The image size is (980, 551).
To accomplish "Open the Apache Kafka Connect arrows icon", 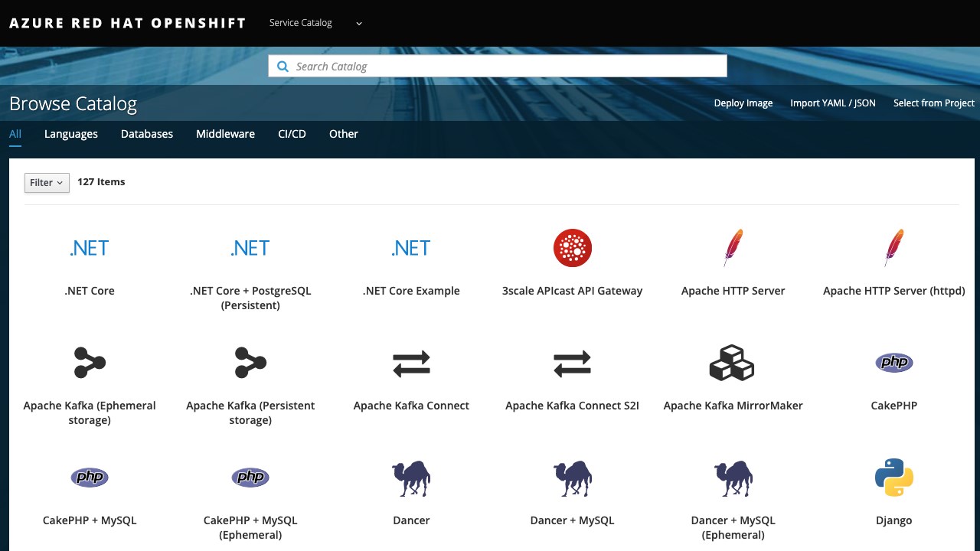I will coord(411,364).
